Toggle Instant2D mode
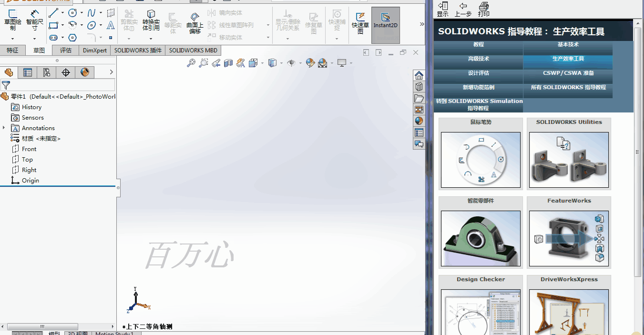This screenshot has width=644, height=335. pyautogui.click(x=385, y=25)
